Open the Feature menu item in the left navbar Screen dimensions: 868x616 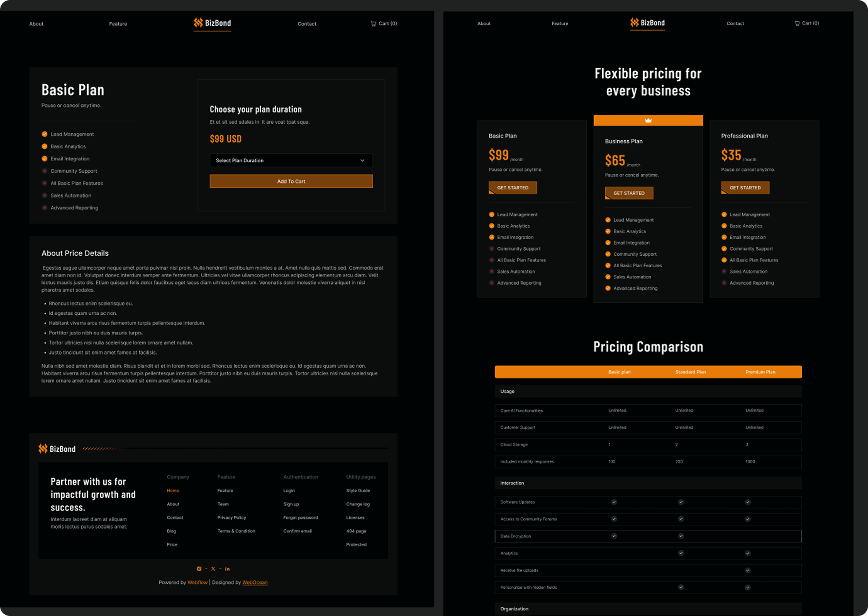point(118,24)
